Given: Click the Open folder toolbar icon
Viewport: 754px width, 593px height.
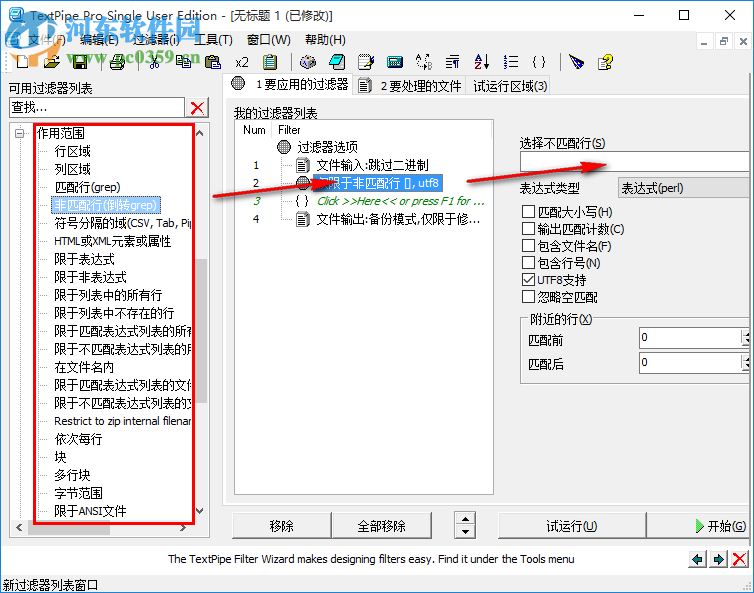Looking at the screenshot, I should point(52,62).
